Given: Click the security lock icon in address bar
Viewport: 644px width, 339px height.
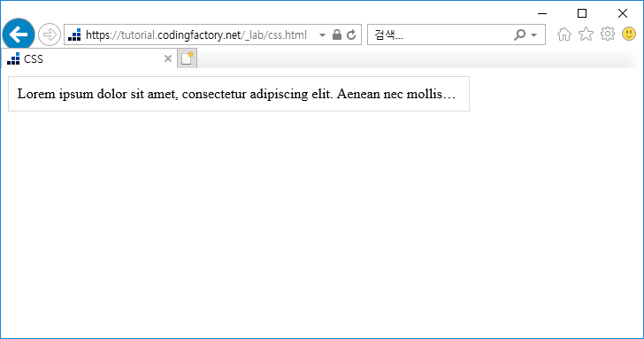Looking at the screenshot, I should tap(337, 35).
